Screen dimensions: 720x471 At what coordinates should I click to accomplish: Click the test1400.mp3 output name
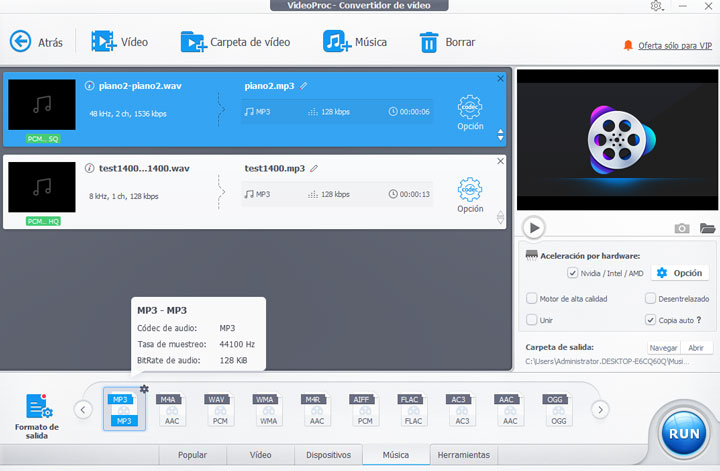(275, 168)
